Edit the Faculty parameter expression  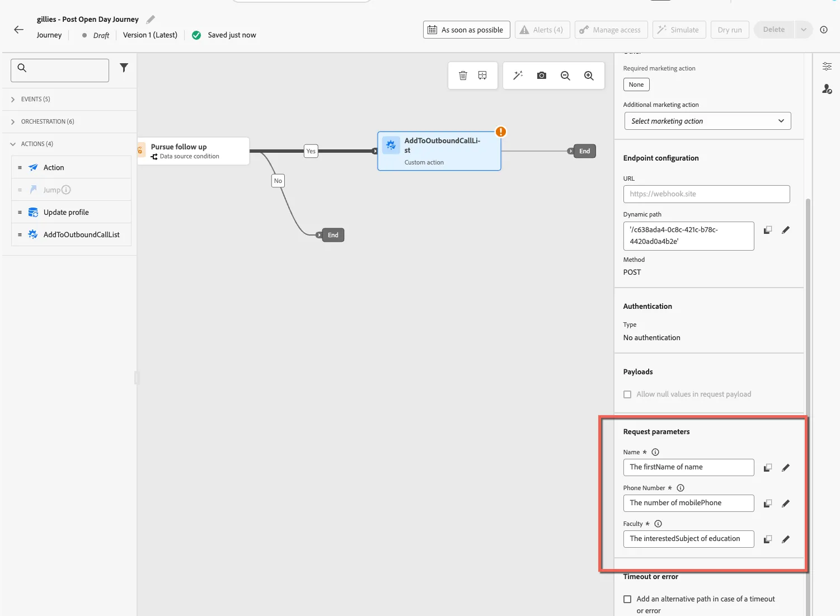tap(786, 539)
